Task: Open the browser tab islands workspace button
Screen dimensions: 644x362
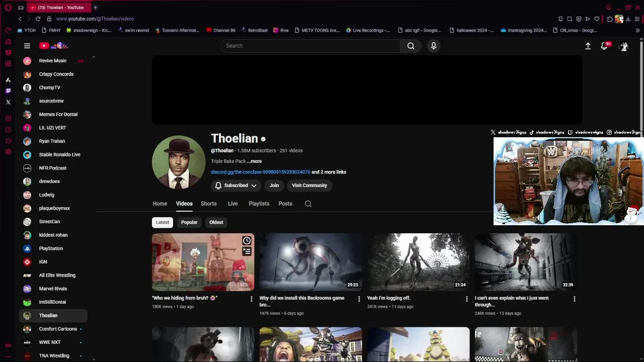Action: (x=21, y=8)
